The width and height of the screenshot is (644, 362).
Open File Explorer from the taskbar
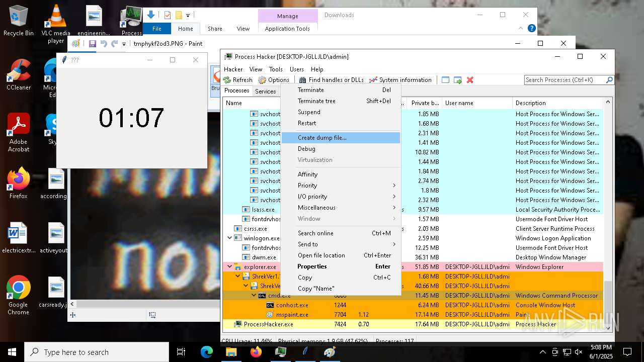click(231, 352)
